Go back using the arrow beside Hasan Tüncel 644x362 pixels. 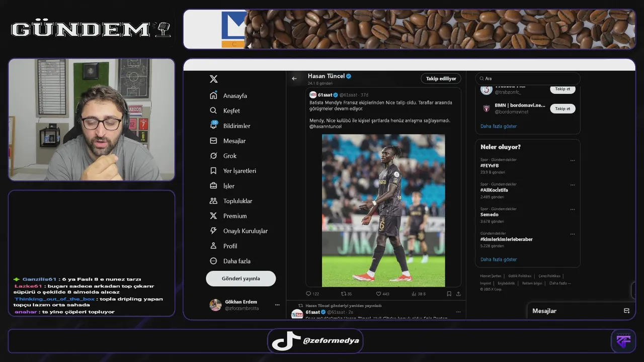[294, 78]
